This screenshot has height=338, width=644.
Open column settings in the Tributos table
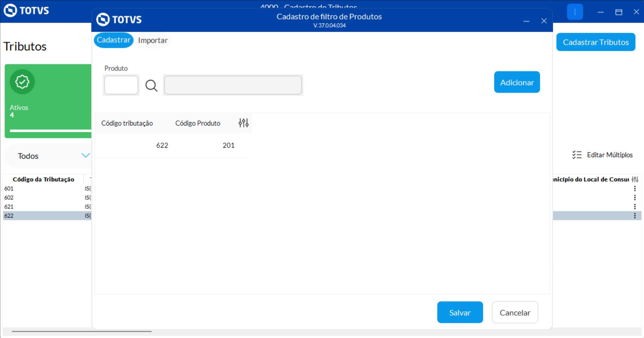635,179
